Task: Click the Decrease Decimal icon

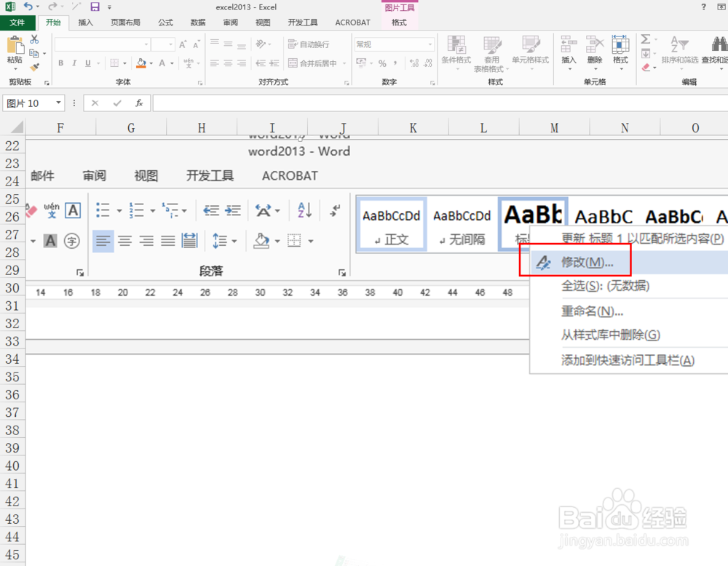Action: click(428, 63)
